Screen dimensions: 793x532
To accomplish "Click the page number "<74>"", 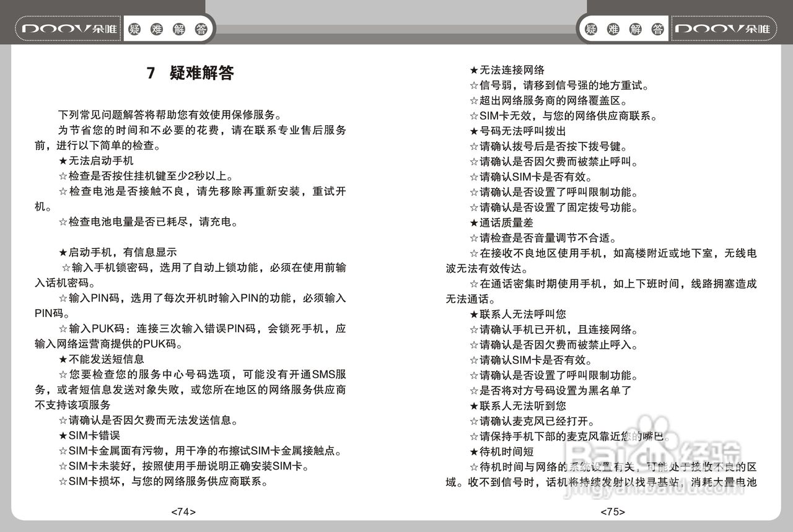I will click(x=183, y=512).
